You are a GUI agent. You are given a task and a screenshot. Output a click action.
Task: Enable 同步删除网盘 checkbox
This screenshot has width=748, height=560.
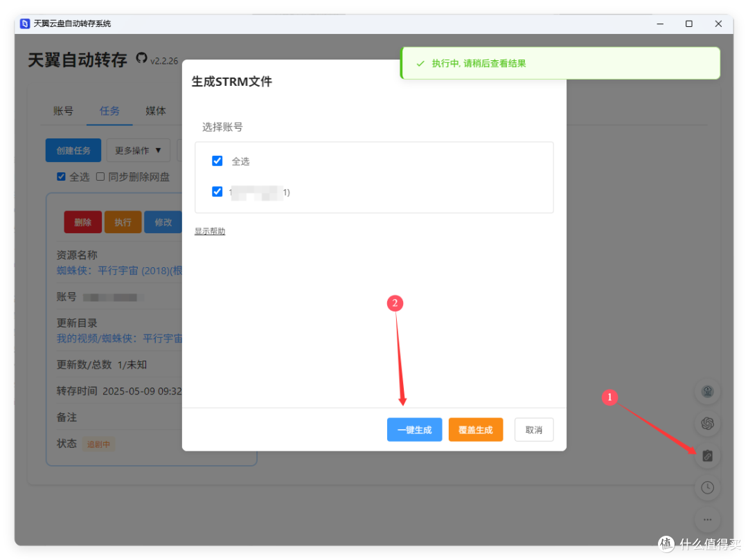[100, 177]
